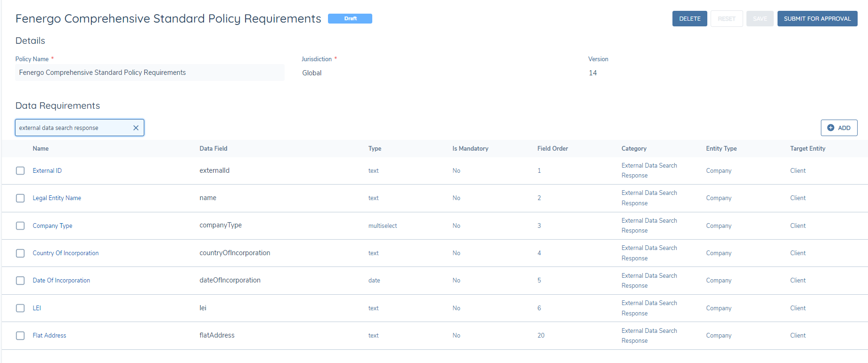Viewport: 868px width, 363px height.
Task: Click the SAVE button
Action: click(x=760, y=18)
